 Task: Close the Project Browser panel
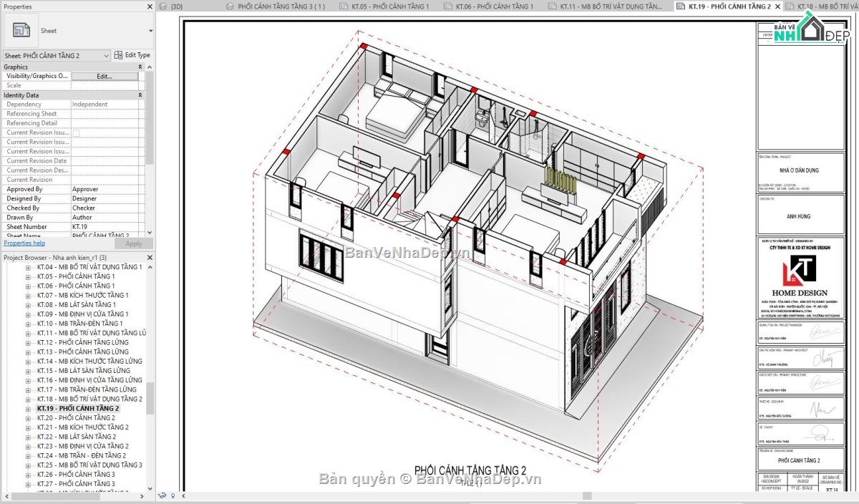pos(150,257)
